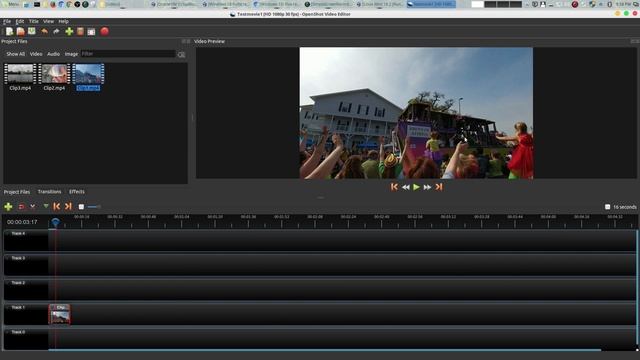Add a track with the green plus icon
The width and height of the screenshot is (640, 360).
click(x=8, y=207)
